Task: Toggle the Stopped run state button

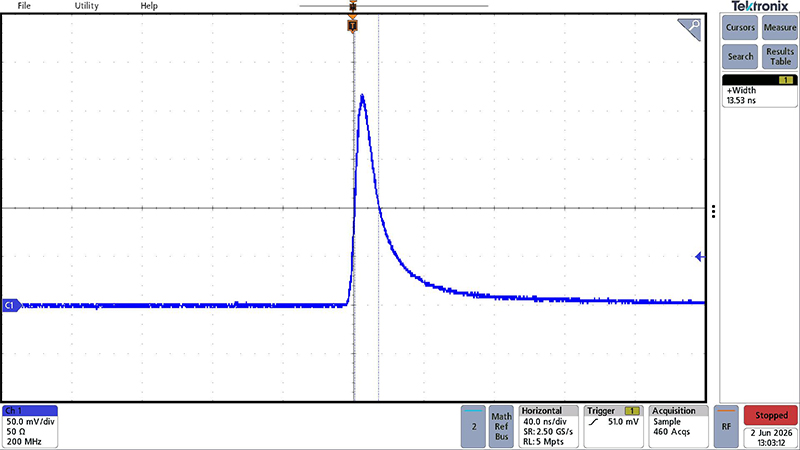Action: click(771, 415)
